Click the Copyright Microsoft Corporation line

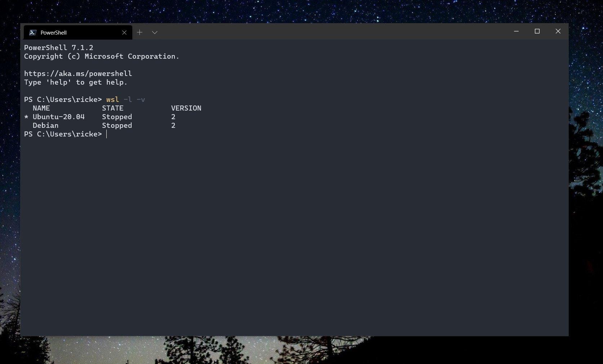(102, 56)
